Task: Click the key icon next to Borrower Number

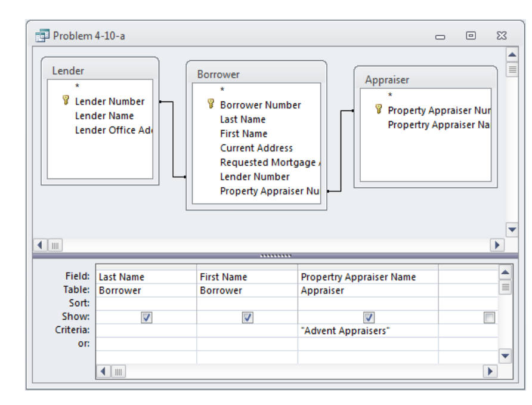Action: point(211,104)
